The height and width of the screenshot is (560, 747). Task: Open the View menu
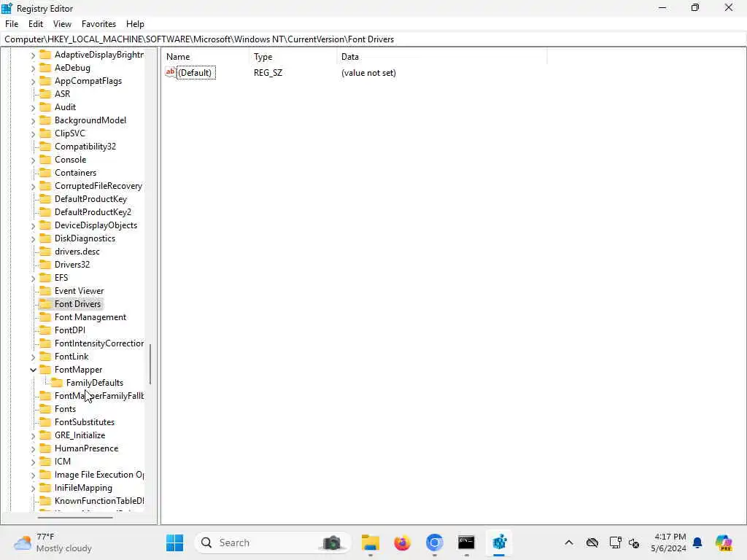click(62, 24)
